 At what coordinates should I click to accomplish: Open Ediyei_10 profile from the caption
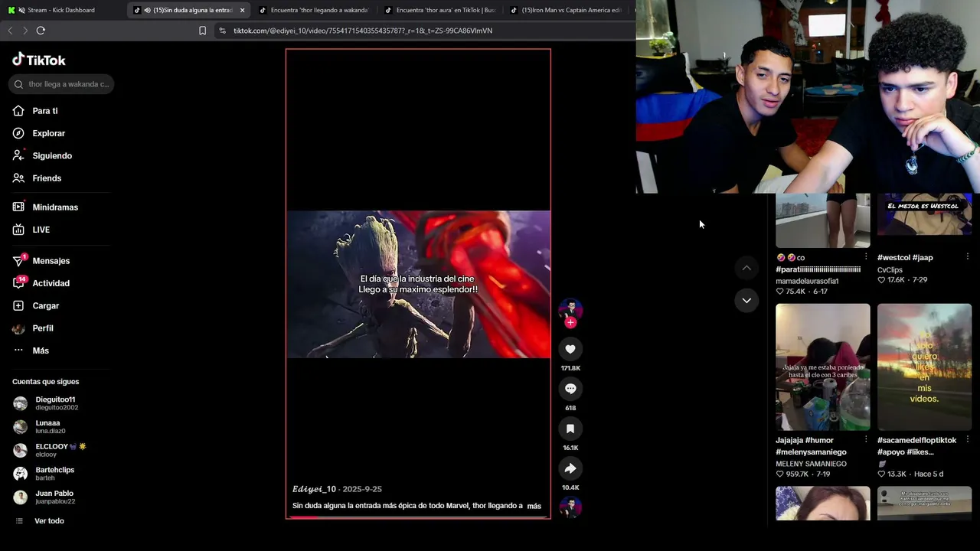point(314,489)
